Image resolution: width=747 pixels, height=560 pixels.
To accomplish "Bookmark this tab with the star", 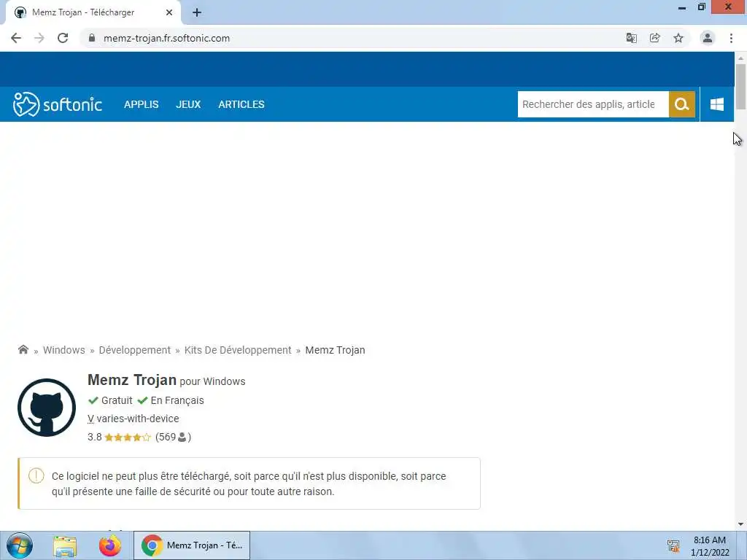I will (x=678, y=38).
